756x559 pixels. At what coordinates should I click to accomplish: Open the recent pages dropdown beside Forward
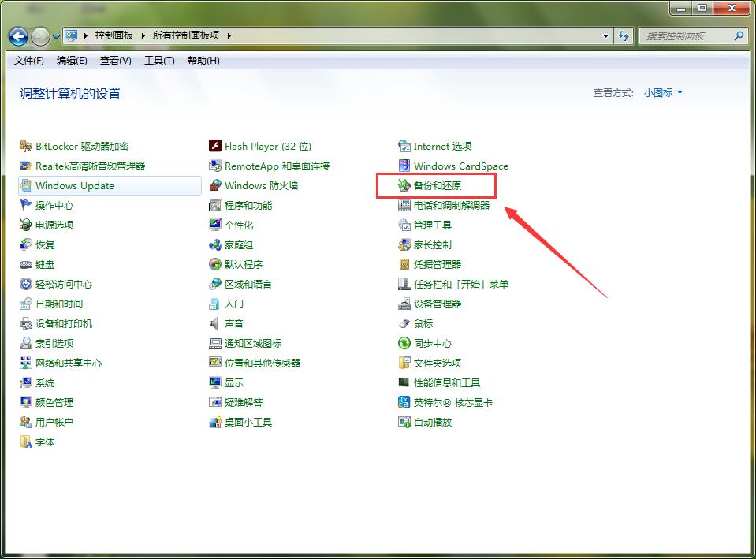(x=57, y=36)
